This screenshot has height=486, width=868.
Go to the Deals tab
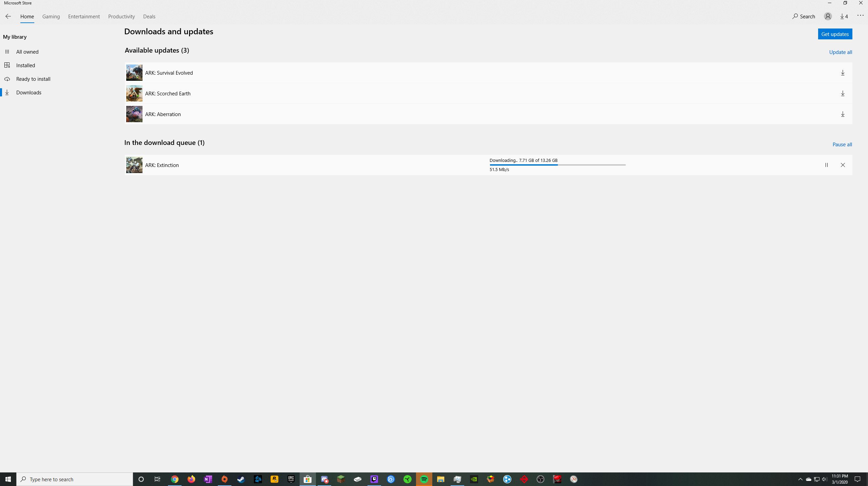click(x=149, y=16)
